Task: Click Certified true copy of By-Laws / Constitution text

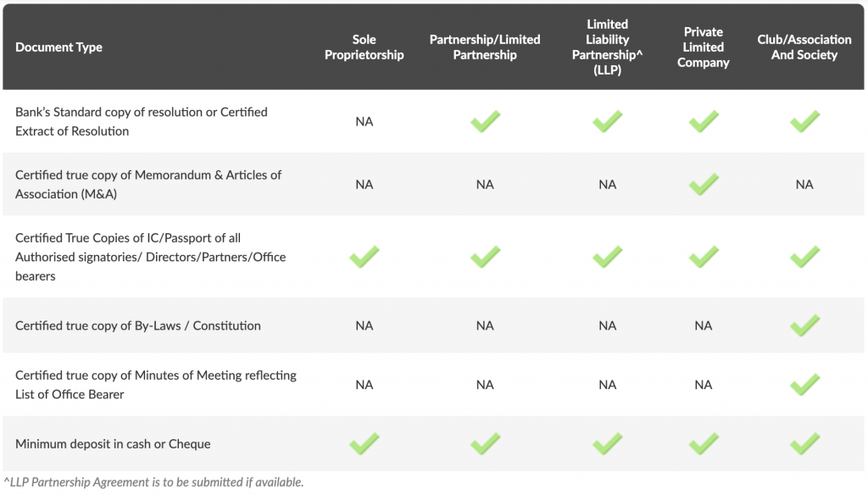Action: 138,325
